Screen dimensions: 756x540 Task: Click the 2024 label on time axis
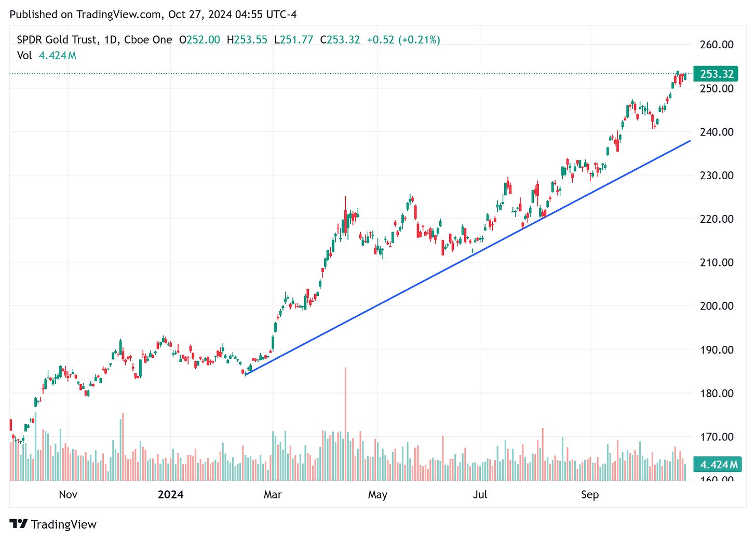pyautogui.click(x=170, y=495)
